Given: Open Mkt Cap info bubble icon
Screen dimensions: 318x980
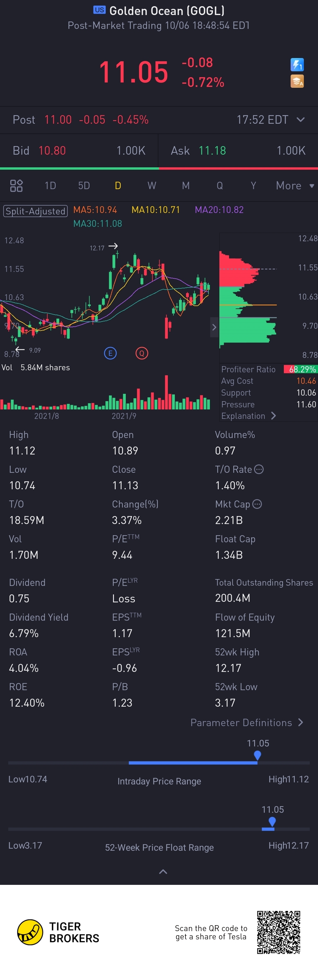Looking at the screenshot, I should [x=257, y=504].
